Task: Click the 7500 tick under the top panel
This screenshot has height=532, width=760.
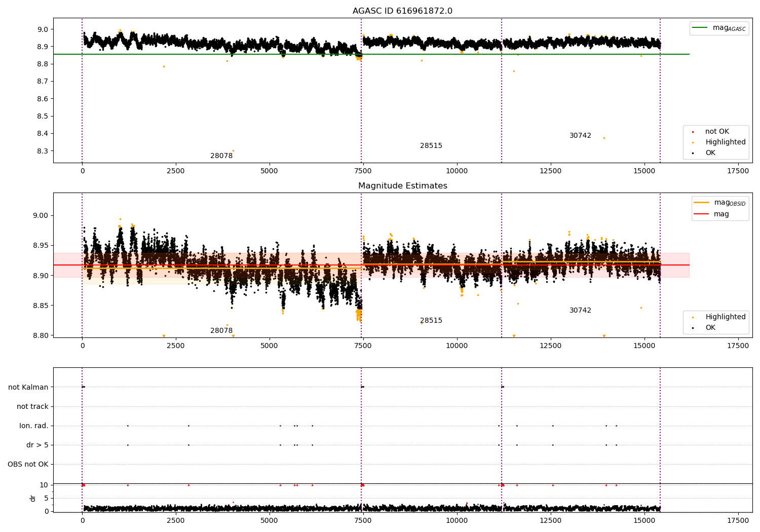Action: 363,171
